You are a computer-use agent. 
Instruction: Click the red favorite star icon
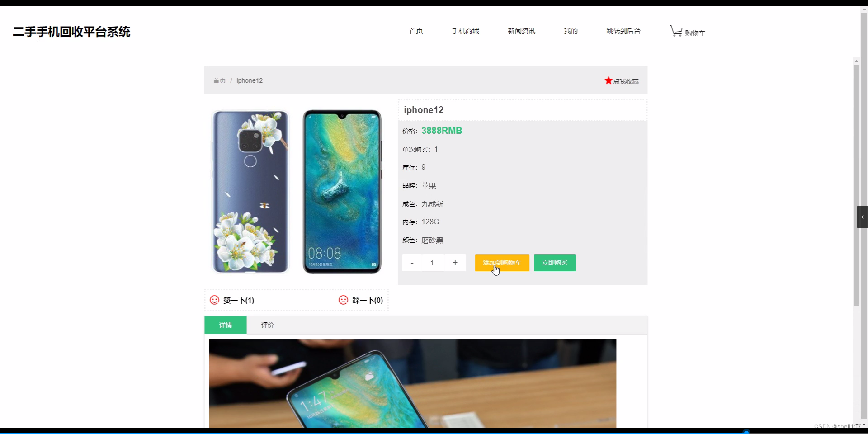pos(609,80)
